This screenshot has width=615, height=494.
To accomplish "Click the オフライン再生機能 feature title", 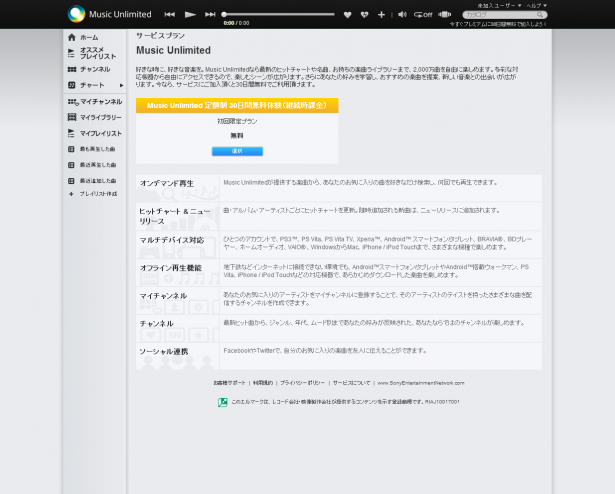I will [x=171, y=268].
